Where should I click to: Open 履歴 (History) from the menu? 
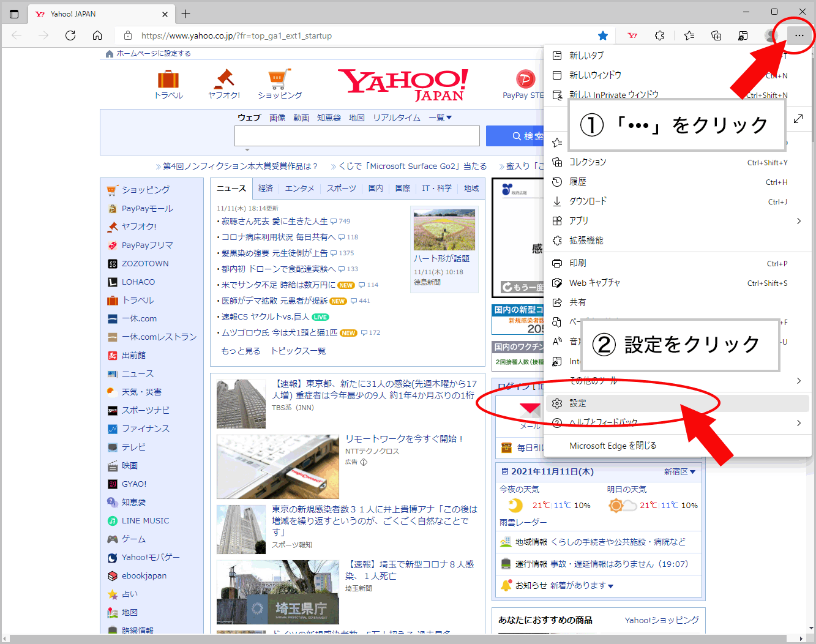coord(677,182)
